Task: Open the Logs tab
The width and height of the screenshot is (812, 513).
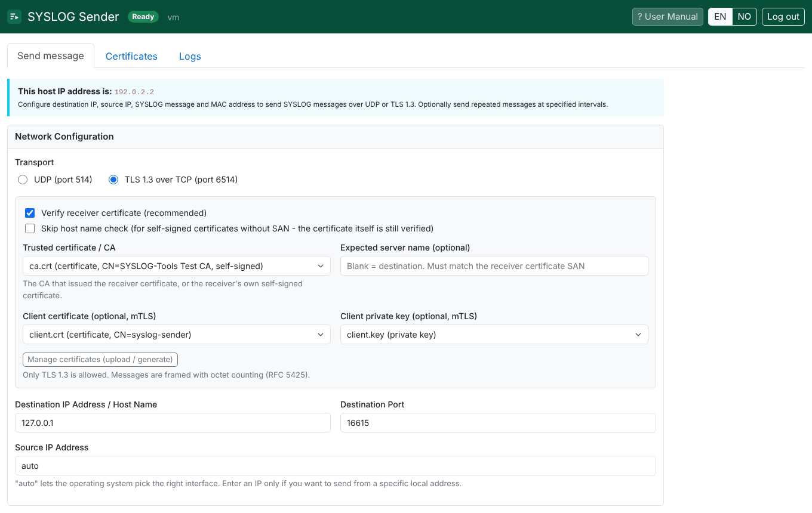Action: 190,56
